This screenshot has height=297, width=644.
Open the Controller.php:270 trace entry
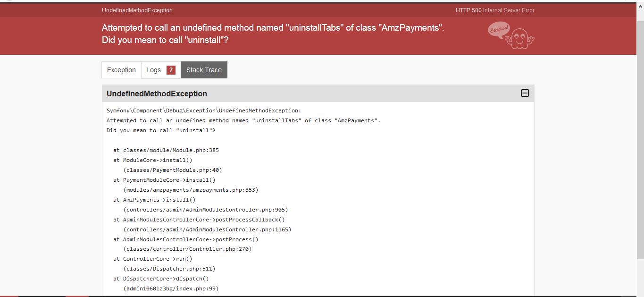(x=188, y=249)
